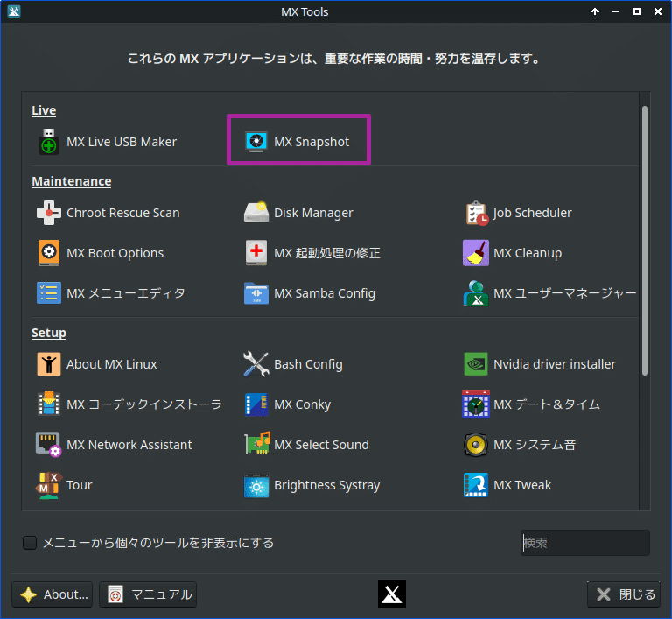
Task: Click the 検索 search field
Action: coord(585,543)
